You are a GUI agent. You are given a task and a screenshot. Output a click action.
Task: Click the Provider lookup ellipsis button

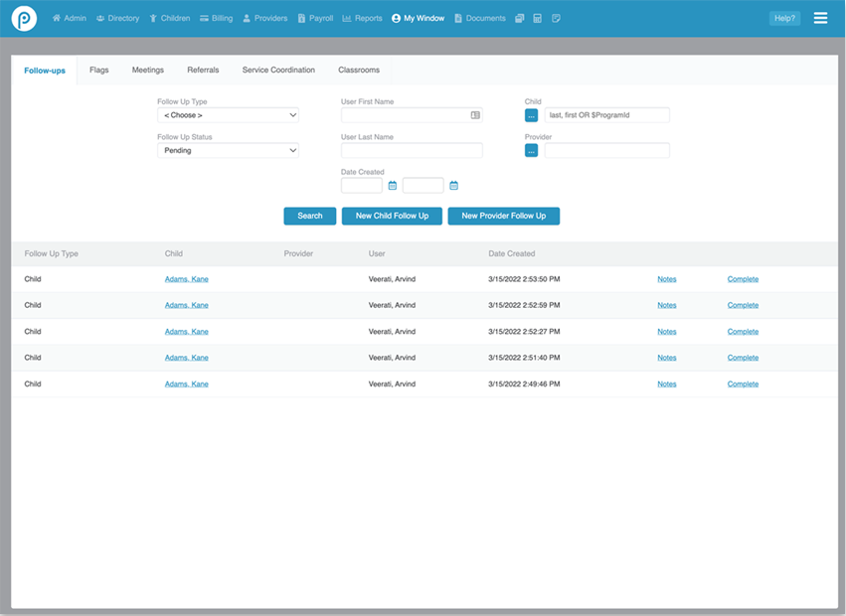[532, 151]
